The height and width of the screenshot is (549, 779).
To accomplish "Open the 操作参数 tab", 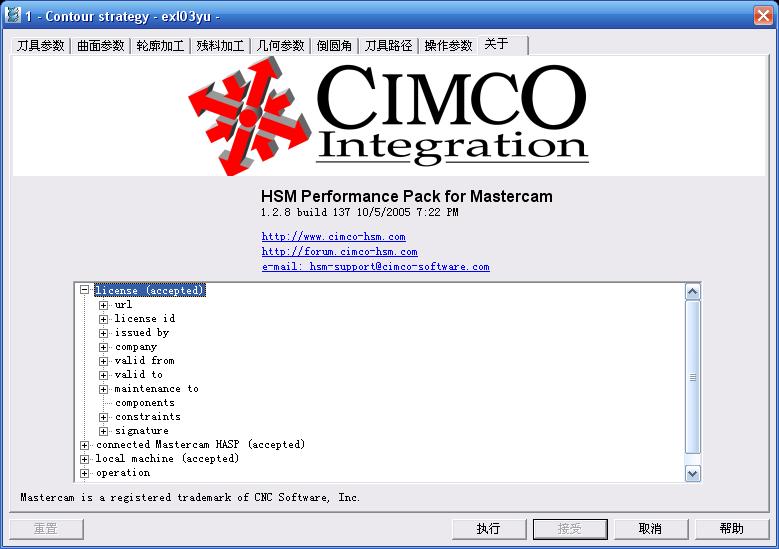I will tap(448, 46).
